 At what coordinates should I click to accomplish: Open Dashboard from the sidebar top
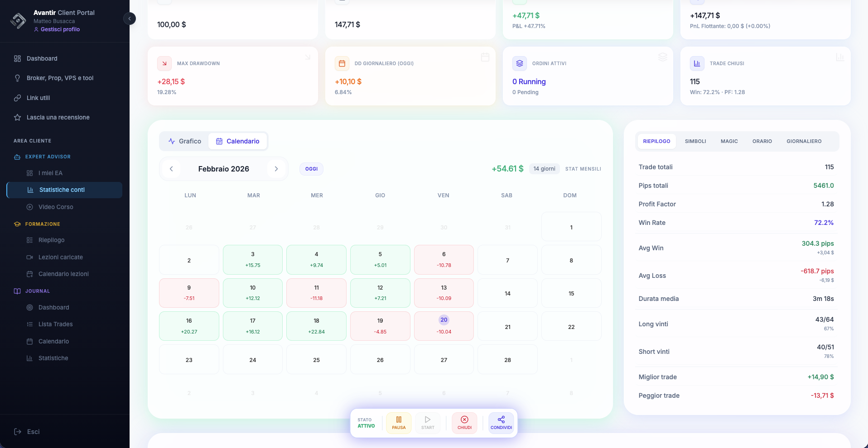[x=42, y=58]
